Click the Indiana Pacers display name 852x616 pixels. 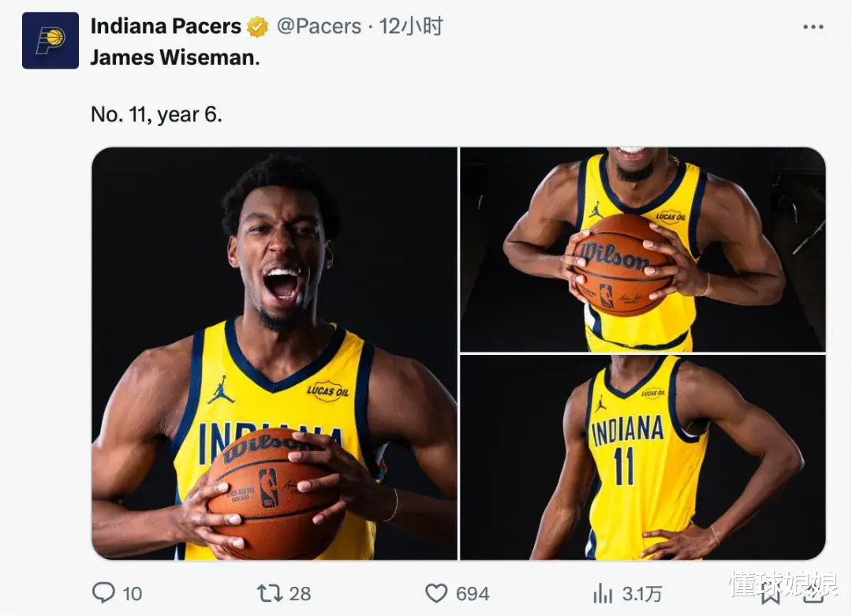coord(166,26)
